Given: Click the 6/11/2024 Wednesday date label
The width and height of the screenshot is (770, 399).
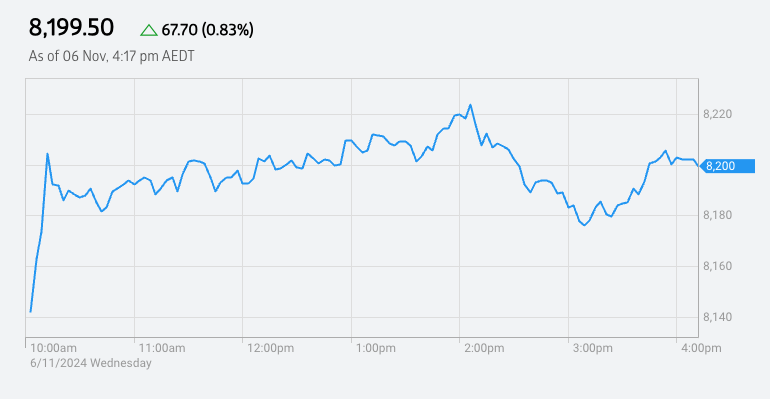Looking at the screenshot, I should [91, 363].
